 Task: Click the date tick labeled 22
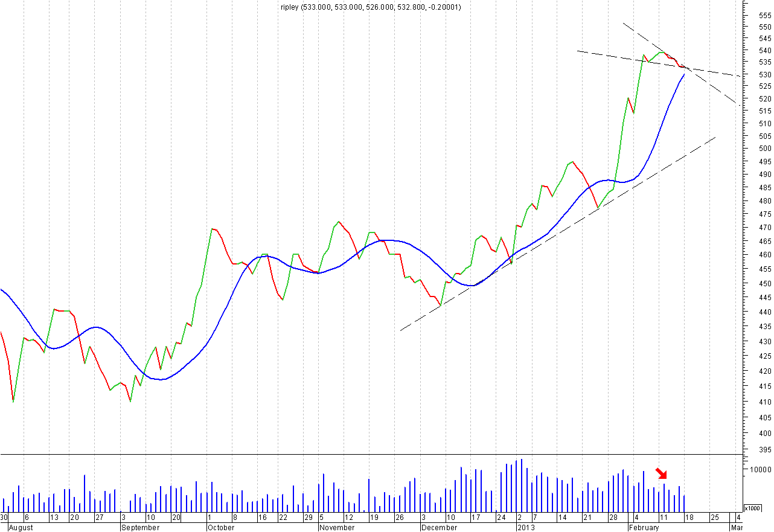tap(283, 518)
